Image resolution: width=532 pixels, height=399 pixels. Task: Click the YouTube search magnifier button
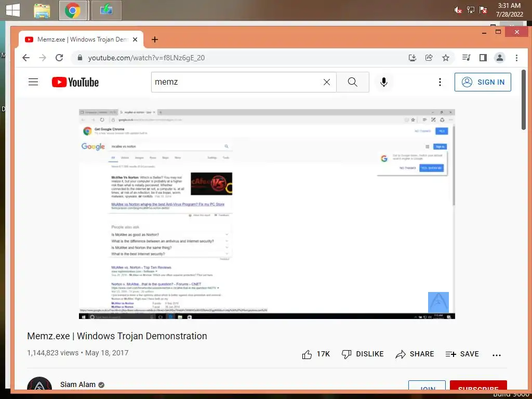coord(353,82)
